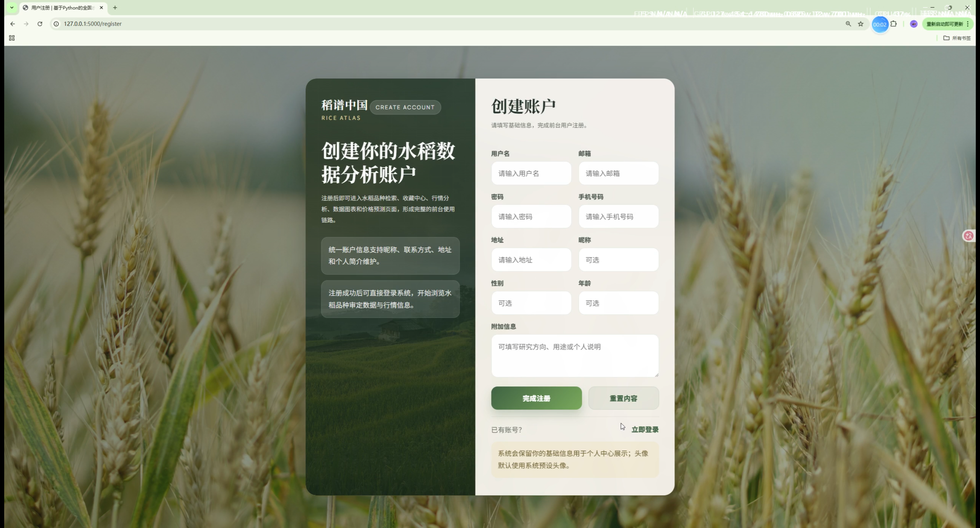Screen dimensions: 980x528
Task: Open the zoom magnifier icon in address bar
Action: click(x=848, y=24)
